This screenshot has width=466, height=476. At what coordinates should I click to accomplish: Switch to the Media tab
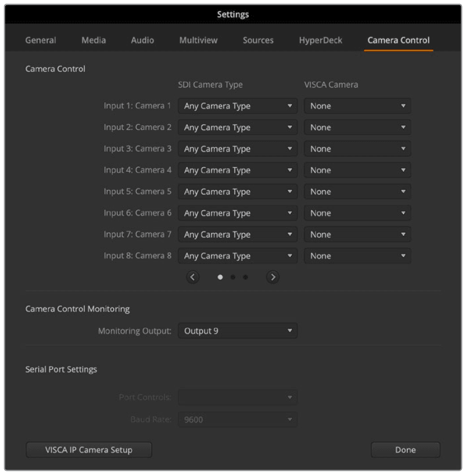[92, 40]
